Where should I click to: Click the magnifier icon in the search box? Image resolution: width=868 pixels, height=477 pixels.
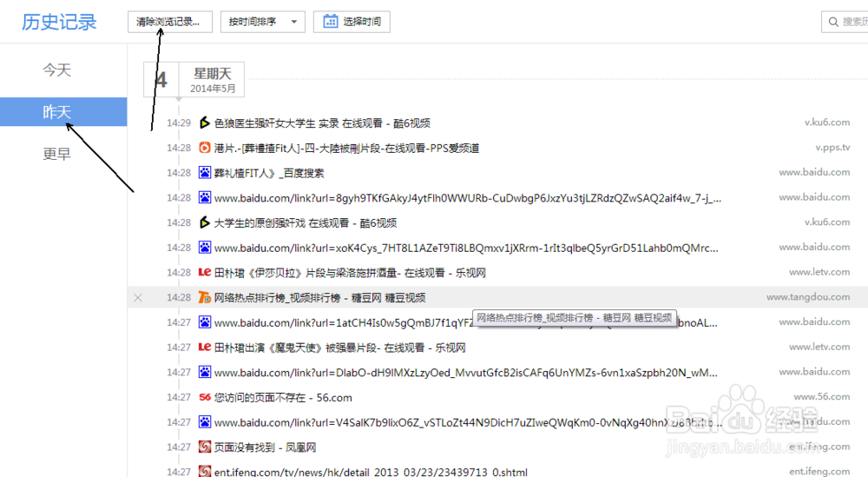pos(833,23)
